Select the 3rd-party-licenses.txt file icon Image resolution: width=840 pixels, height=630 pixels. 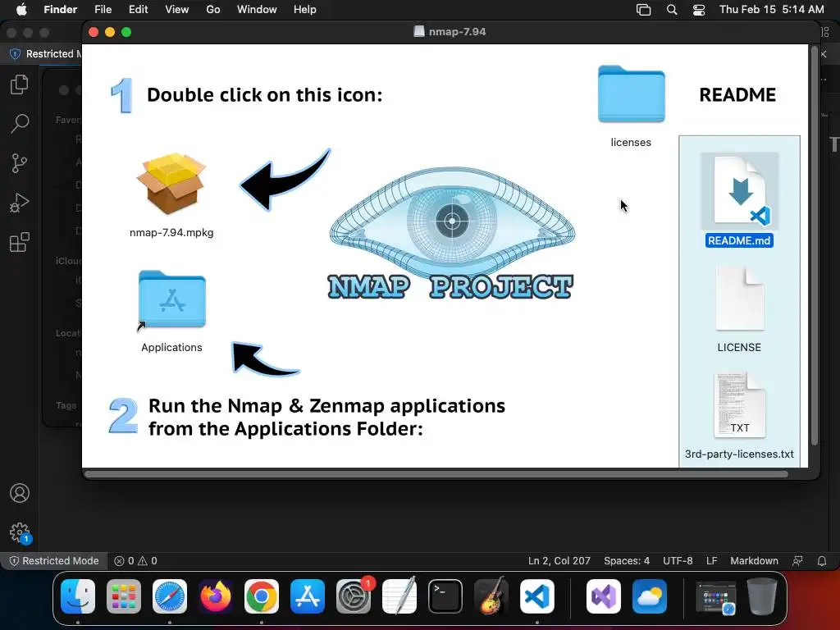click(739, 405)
